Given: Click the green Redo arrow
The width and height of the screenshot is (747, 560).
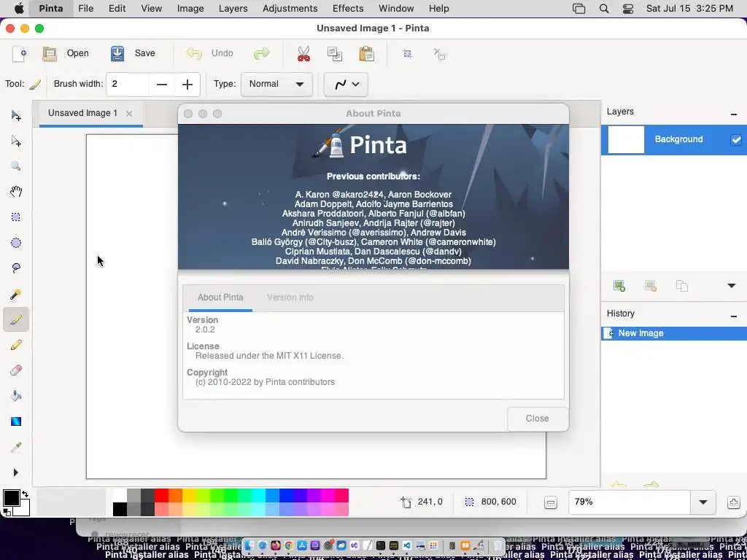Looking at the screenshot, I should 262,53.
